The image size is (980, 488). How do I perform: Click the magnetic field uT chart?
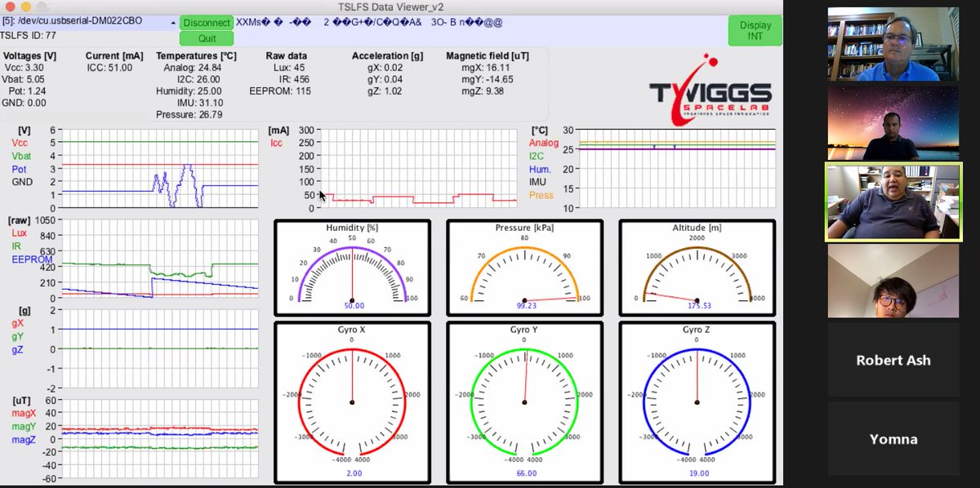pyautogui.click(x=160, y=438)
